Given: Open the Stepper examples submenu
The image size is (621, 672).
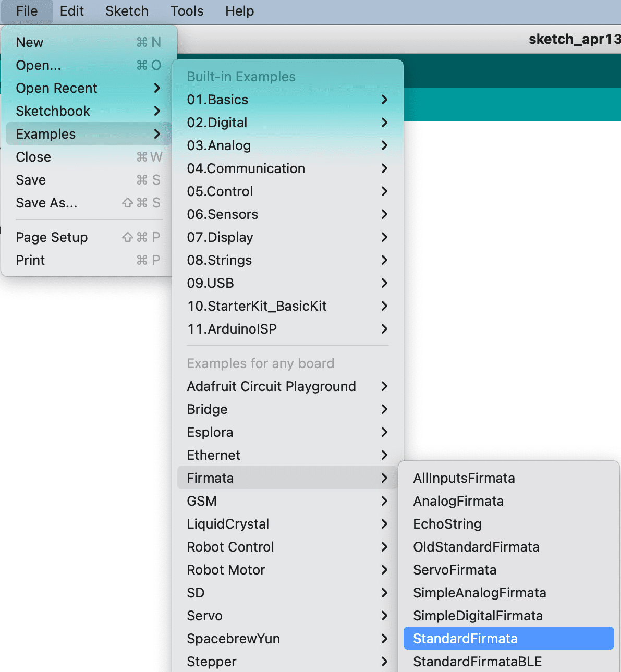Looking at the screenshot, I should 287,661.
